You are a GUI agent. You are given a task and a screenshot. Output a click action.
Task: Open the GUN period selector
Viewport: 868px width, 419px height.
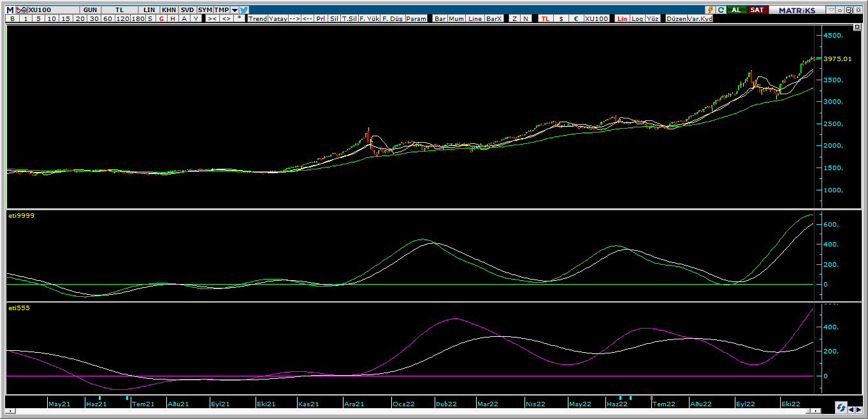[90, 10]
